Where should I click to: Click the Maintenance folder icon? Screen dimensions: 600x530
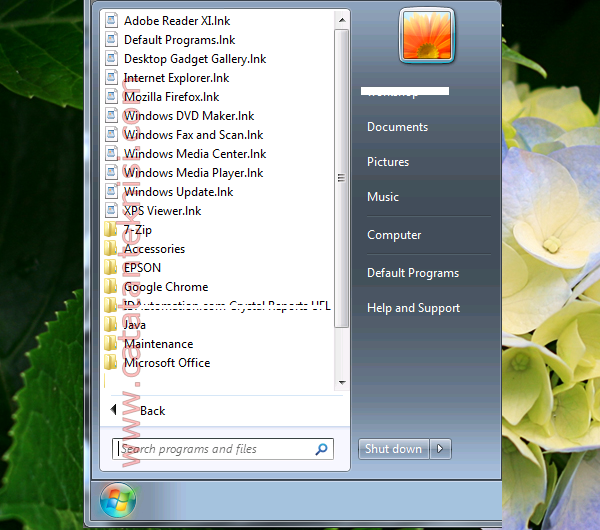point(111,343)
